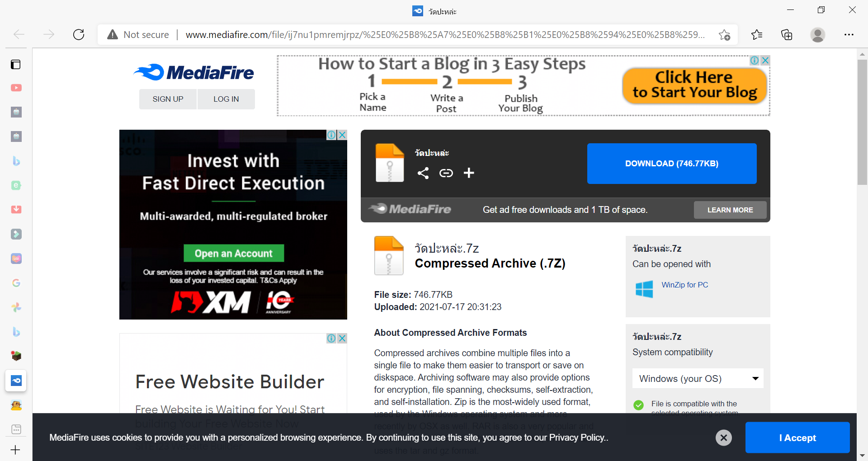Click the AdChoices info icon on the XM ad

331,135
